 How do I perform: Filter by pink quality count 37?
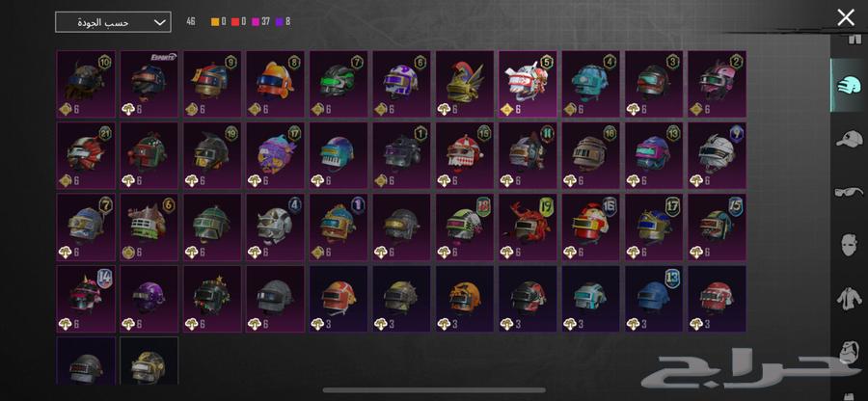coord(260,21)
